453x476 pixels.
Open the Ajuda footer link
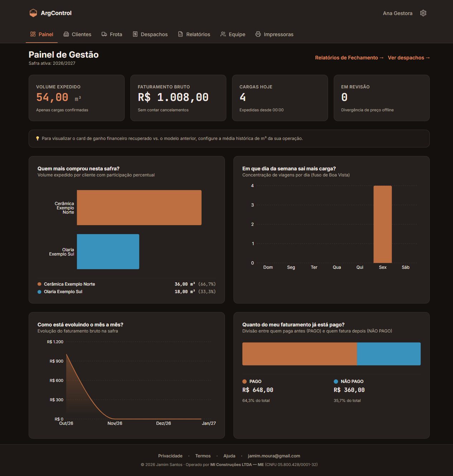(x=230, y=456)
